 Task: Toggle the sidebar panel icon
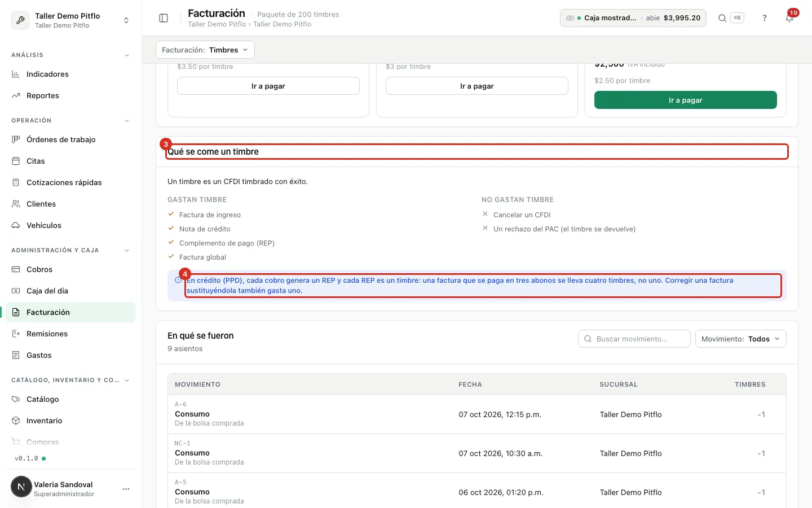164,18
